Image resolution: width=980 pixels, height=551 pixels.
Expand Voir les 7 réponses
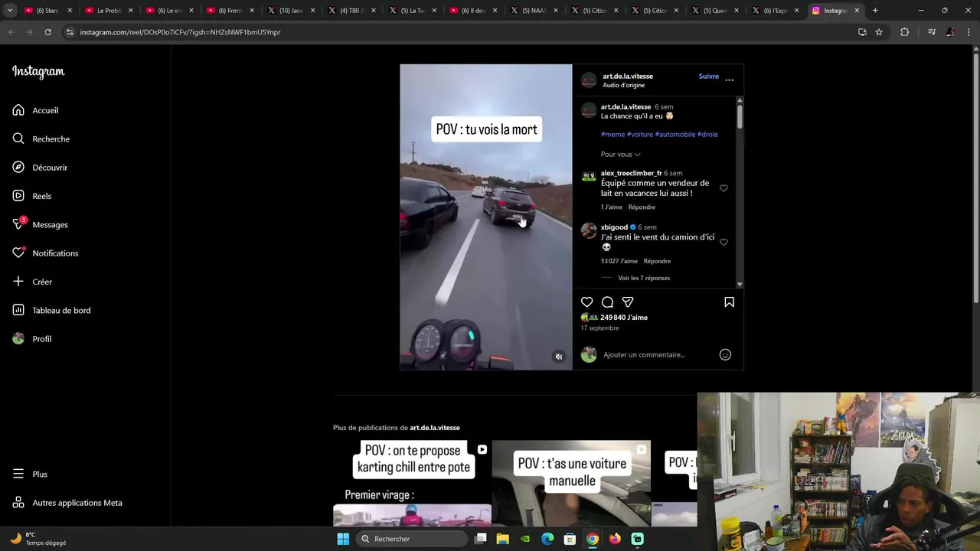tap(644, 278)
